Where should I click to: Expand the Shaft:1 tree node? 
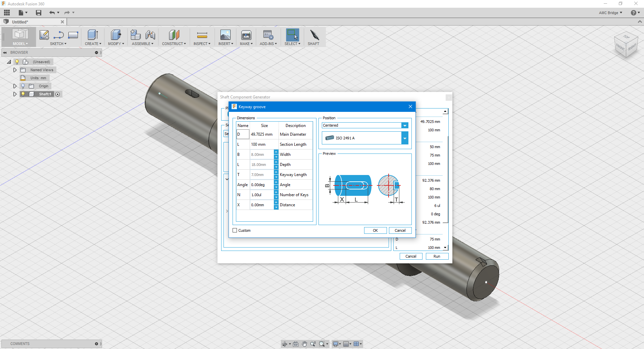15,94
